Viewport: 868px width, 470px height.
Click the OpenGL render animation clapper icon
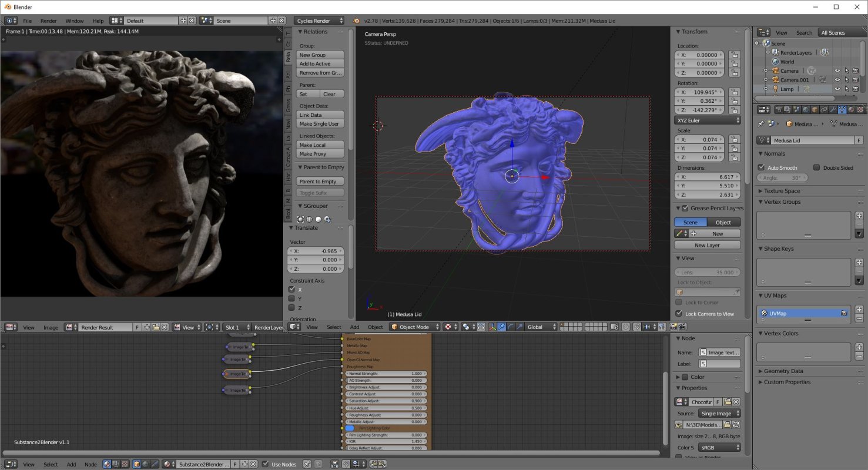(683, 327)
